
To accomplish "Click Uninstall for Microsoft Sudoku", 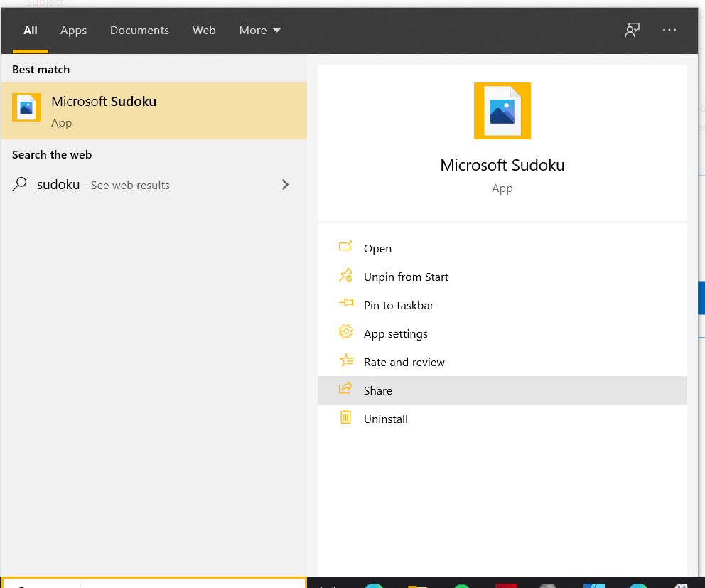I will pyautogui.click(x=502, y=419).
